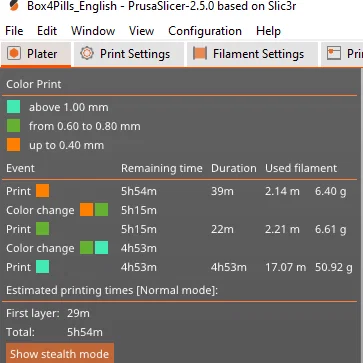Select the 'up to 0.40 mm' label
The width and height of the screenshot is (363, 363).
tap(66, 145)
